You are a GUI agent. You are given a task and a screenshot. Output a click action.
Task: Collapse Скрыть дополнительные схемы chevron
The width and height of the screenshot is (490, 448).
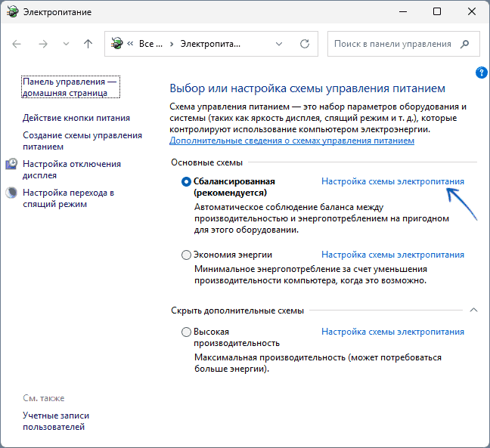click(474, 310)
